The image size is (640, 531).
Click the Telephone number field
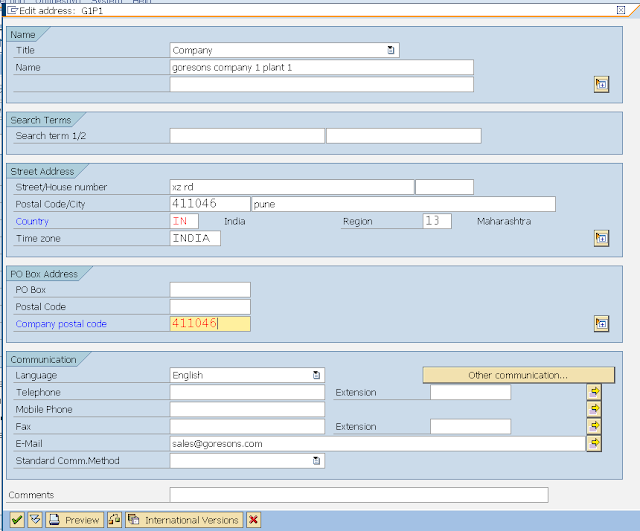247,392
